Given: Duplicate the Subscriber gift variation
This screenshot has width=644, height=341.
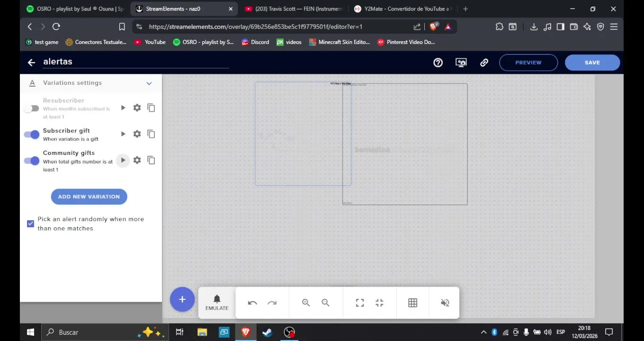Looking at the screenshot, I should tap(151, 134).
